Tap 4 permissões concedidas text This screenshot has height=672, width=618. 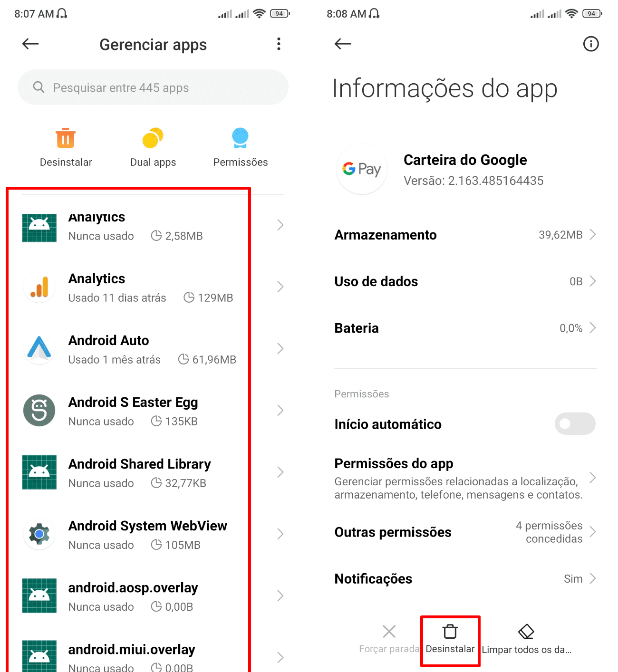click(x=550, y=532)
